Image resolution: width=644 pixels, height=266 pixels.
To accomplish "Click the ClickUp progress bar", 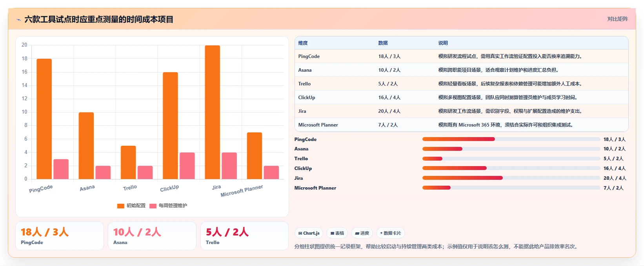I will (511, 168).
